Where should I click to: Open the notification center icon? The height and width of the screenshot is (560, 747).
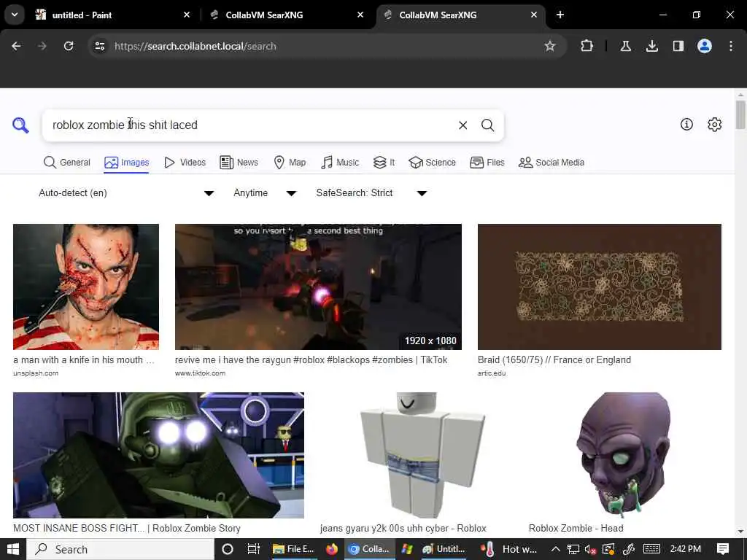723,549
